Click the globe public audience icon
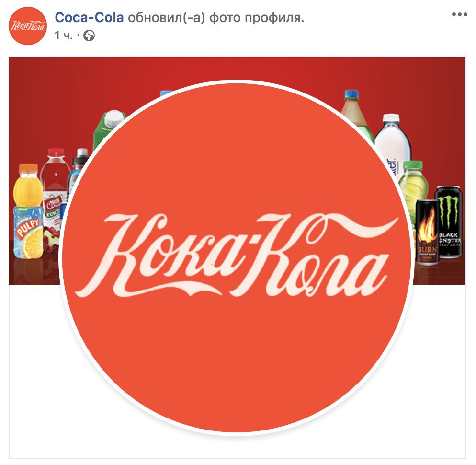The image size is (476, 465). pos(89,35)
